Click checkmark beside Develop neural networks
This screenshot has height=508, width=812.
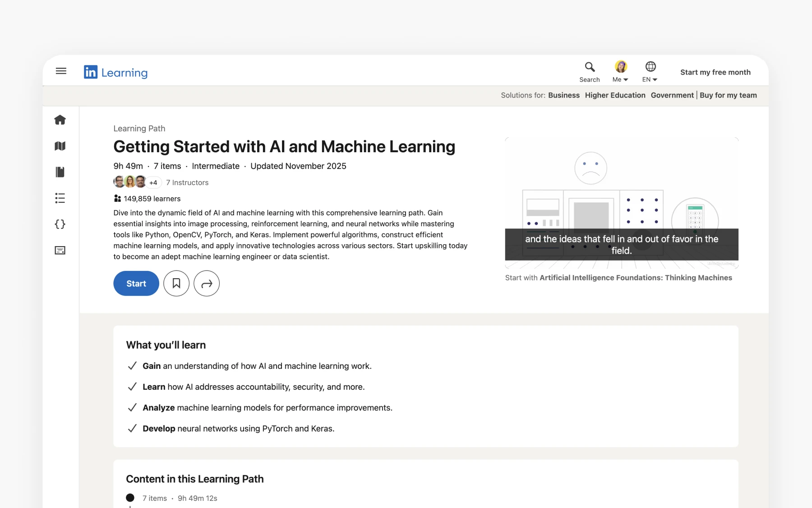coord(132,429)
